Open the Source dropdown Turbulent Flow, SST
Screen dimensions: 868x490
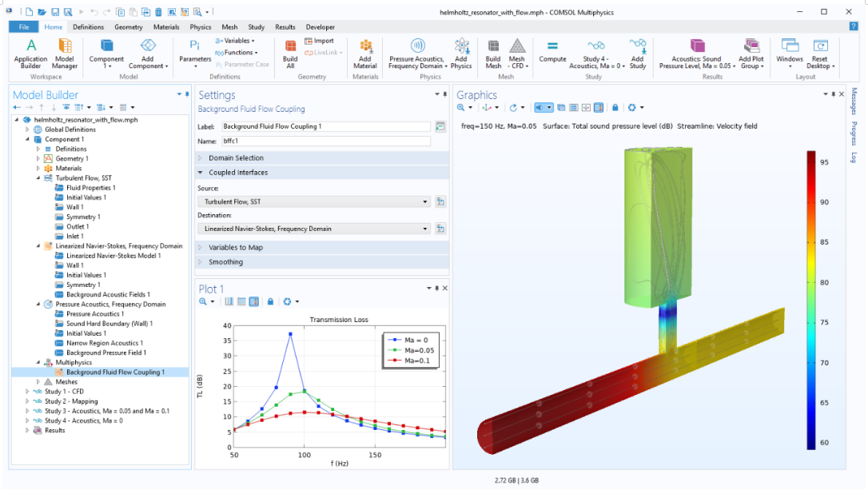(314, 201)
